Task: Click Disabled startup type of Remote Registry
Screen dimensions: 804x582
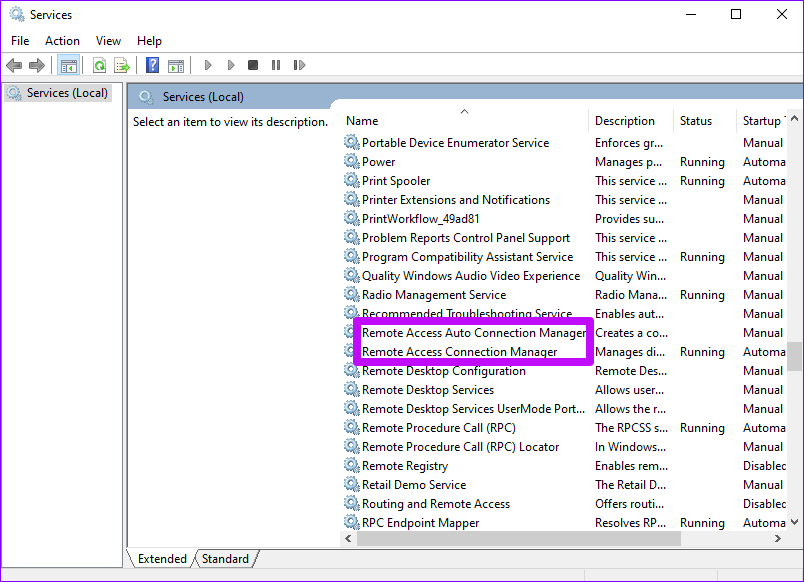Action: (x=764, y=466)
